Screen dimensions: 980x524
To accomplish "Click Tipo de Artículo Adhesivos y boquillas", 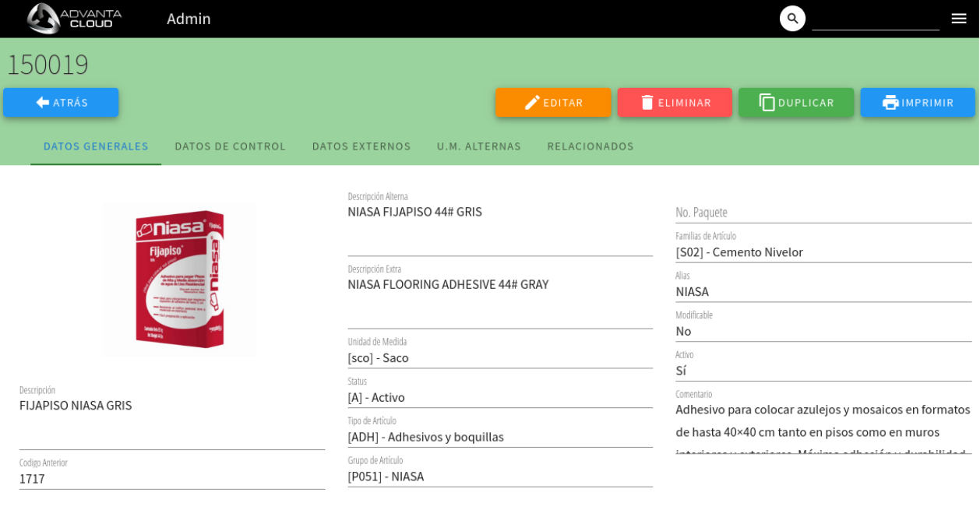I will click(x=425, y=437).
